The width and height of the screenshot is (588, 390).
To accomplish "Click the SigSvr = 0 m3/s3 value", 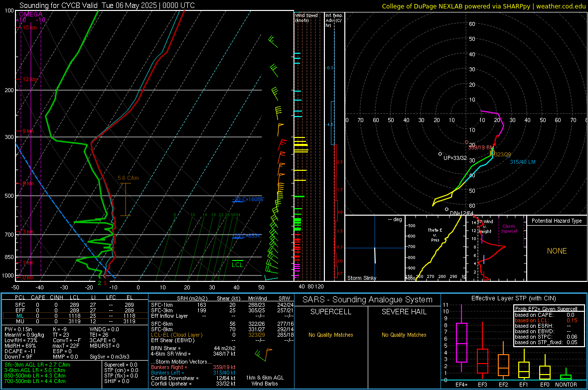I will click(x=110, y=357).
